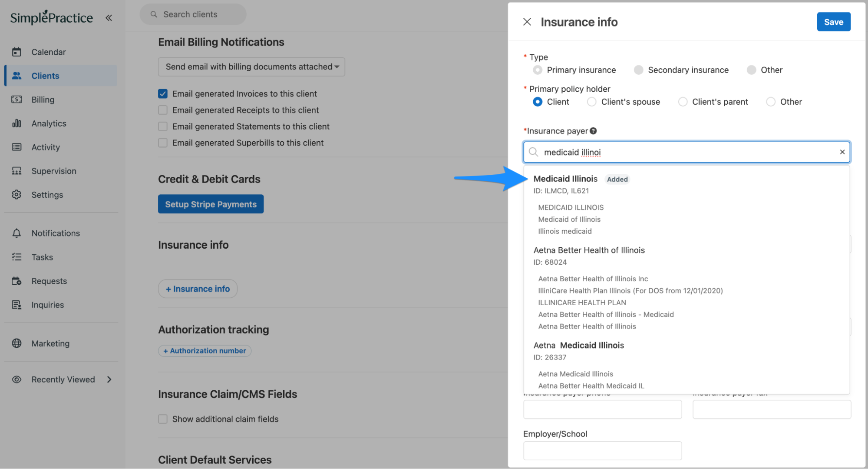Click the Supervision icon in sidebar
The height and width of the screenshot is (469, 868).
click(17, 171)
